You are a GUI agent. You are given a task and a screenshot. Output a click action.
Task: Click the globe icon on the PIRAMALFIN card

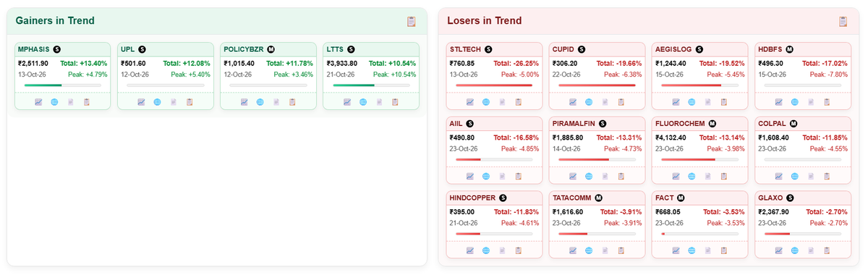(x=589, y=176)
